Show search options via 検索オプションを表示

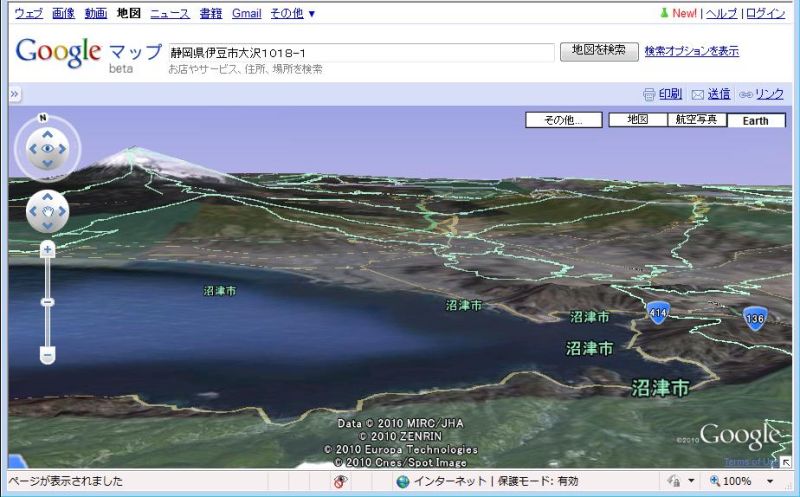691,51
